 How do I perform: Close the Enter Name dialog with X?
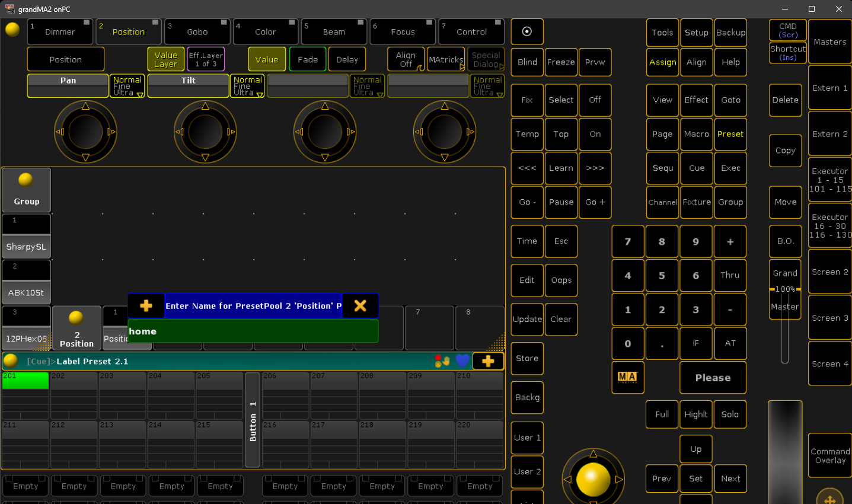[360, 306]
